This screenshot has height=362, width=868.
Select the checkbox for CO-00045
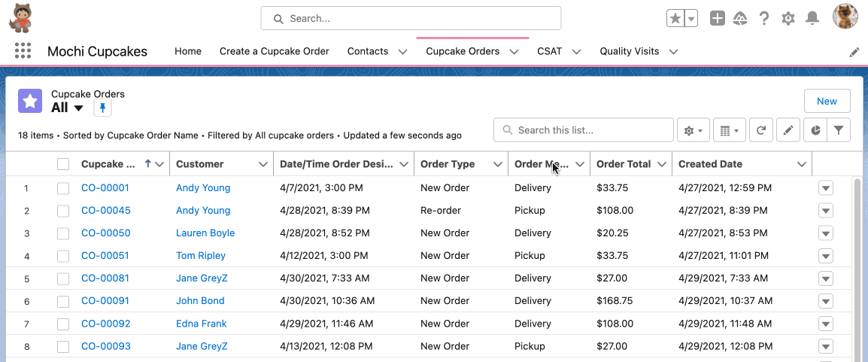pyautogui.click(x=63, y=211)
